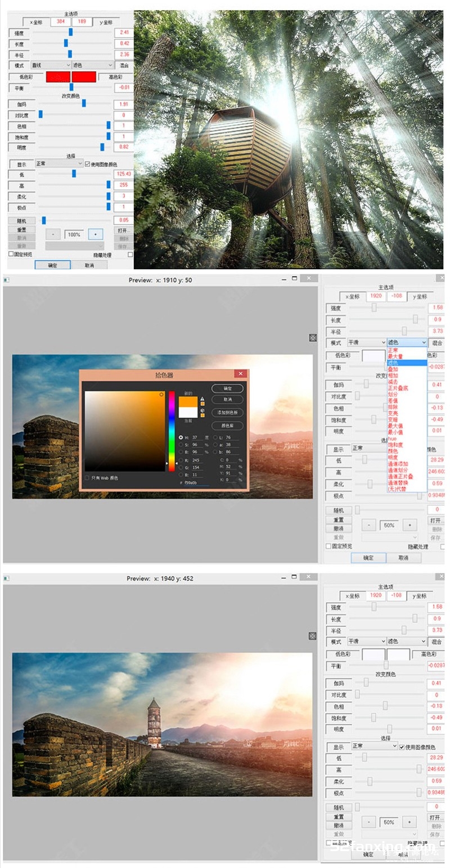Click white 低色彩 swatch beside Preview x: 1940

pyautogui.click(x=373, y=654)
